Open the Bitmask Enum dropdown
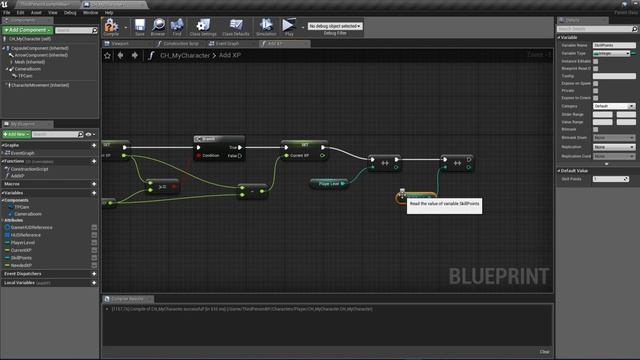 pyautogui.click(x=614, y=138)
